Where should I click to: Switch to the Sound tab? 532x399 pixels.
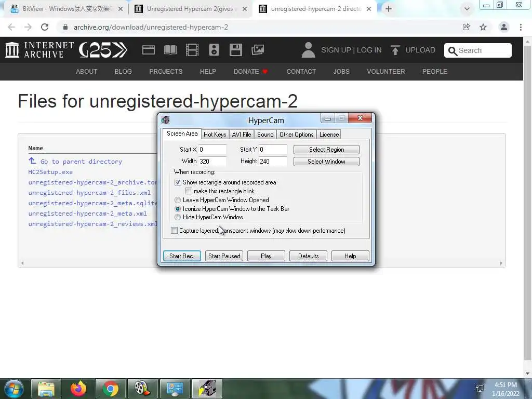coord(265,135)
